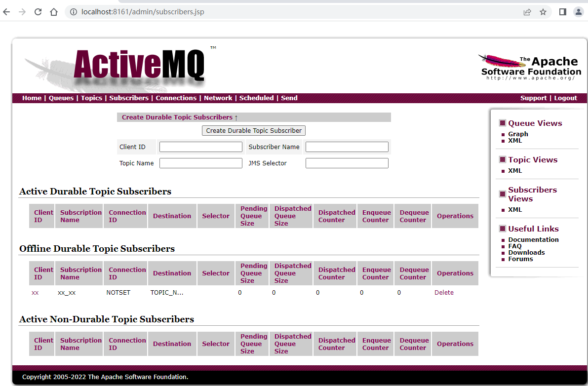The width and height of the screenshot is (588, 386).
Task: Click into Subscriber Name field
Action: [x=347, y=147]
